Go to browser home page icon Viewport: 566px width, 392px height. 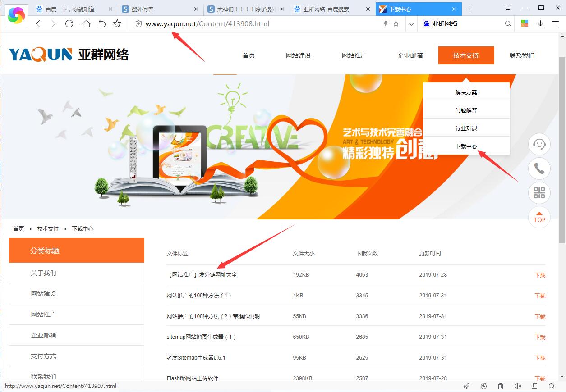pos(86,24)
